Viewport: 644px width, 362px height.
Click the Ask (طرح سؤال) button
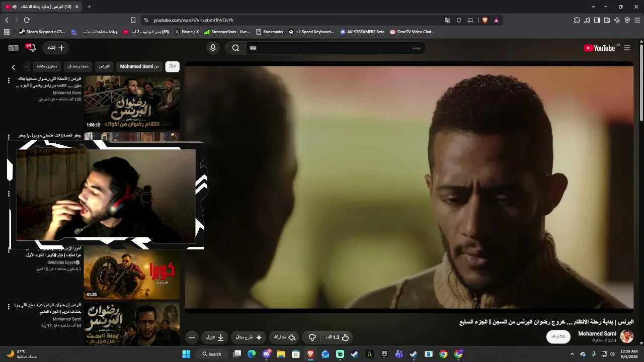249,337
